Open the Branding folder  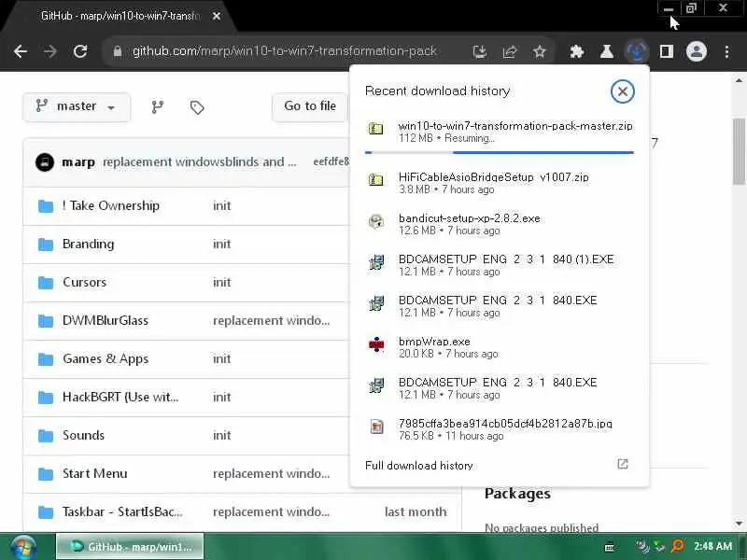coord(88,245)
